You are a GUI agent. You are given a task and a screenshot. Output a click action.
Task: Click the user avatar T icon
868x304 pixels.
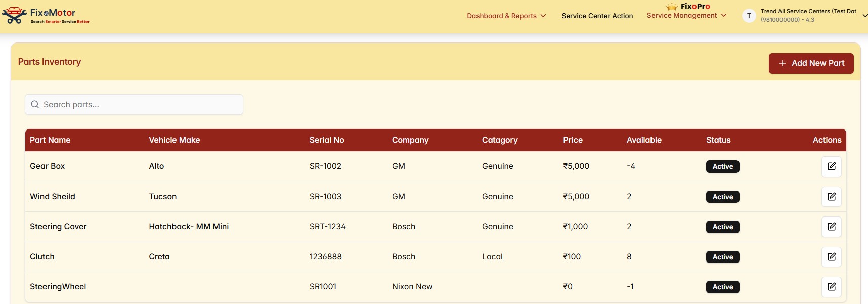[x=749, y=16]
